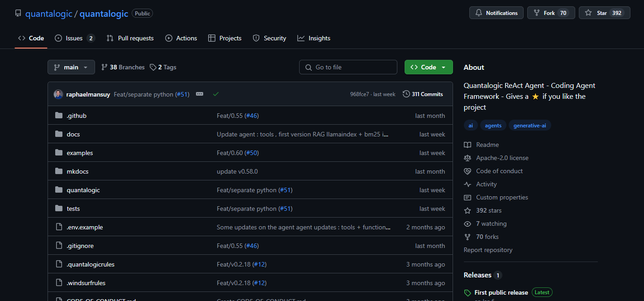This screenshot has width=644, height=301.
Task: Open pull request #46 link in .github row
Action: click(x=252, y=116)
